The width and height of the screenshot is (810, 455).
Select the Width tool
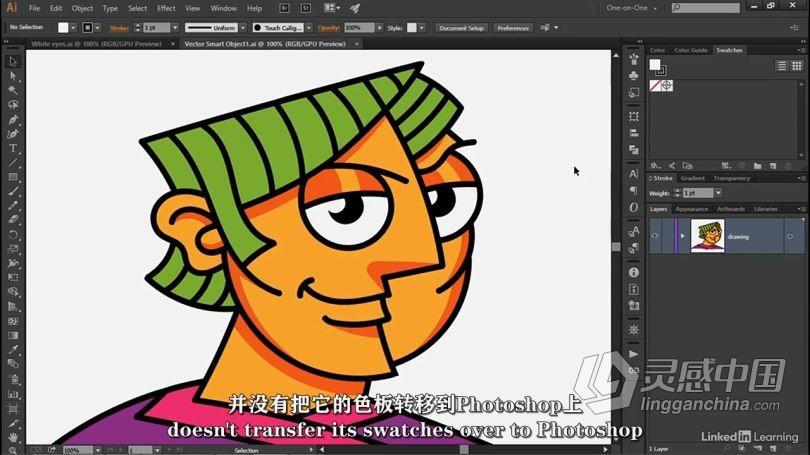tap(13, 263)
